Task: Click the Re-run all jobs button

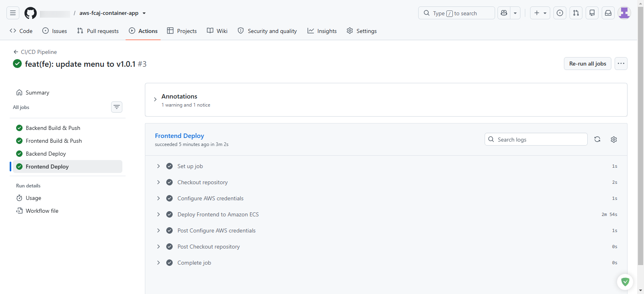Action: [588, 64]
